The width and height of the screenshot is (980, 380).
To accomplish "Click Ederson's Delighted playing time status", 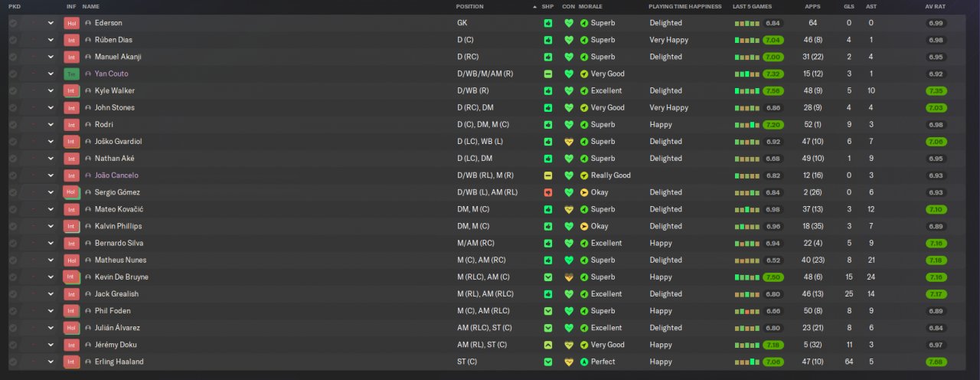I will coord(665,23).
